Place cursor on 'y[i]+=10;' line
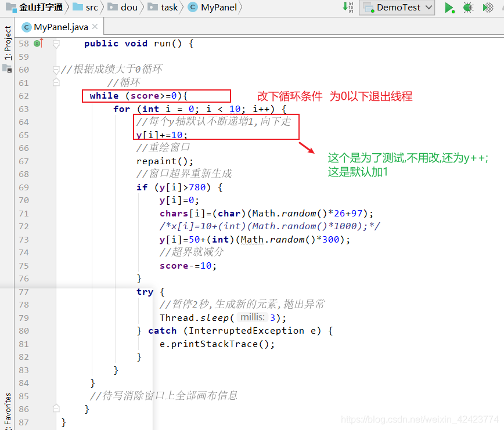 coord(161,135)
